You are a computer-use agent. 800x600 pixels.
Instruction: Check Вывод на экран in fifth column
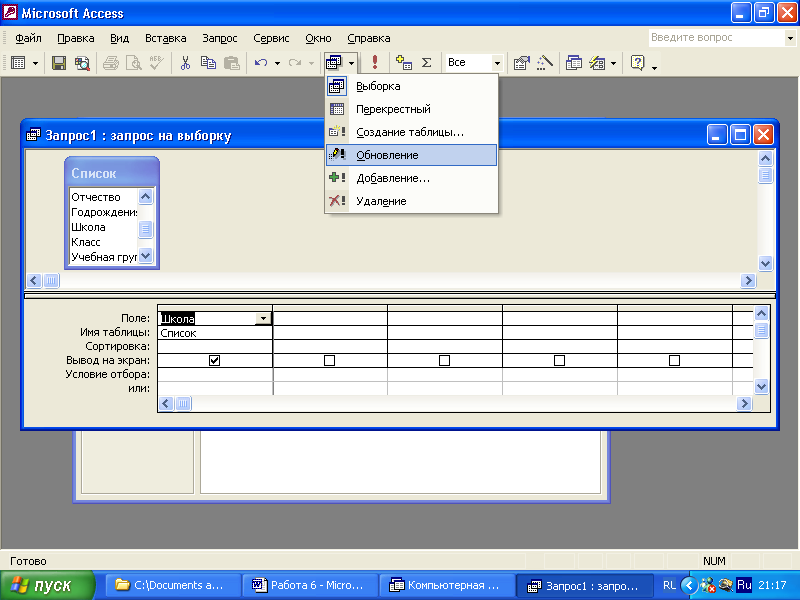coord(674,360)
